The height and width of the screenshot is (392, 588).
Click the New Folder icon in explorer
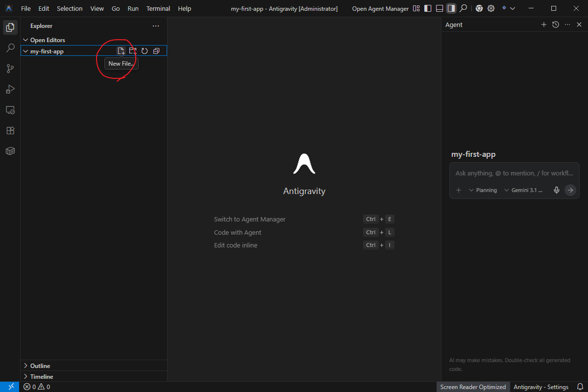point(133,51)
